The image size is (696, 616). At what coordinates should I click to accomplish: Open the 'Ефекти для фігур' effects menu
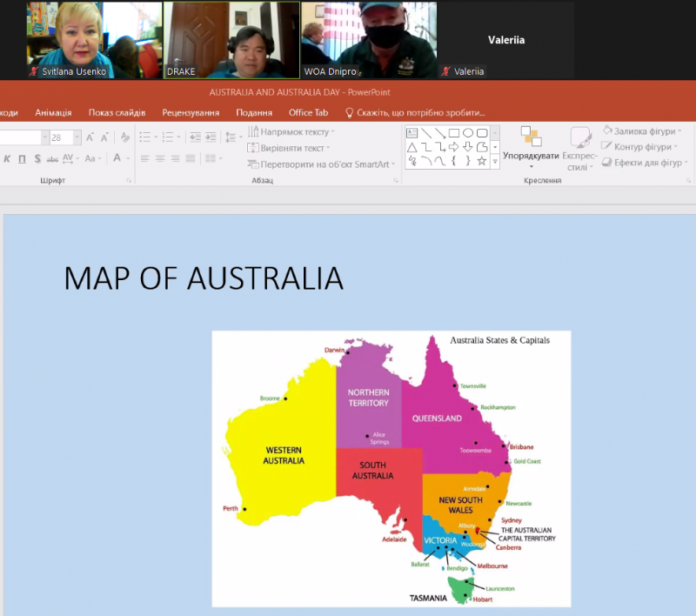click(x=645, y=163)
